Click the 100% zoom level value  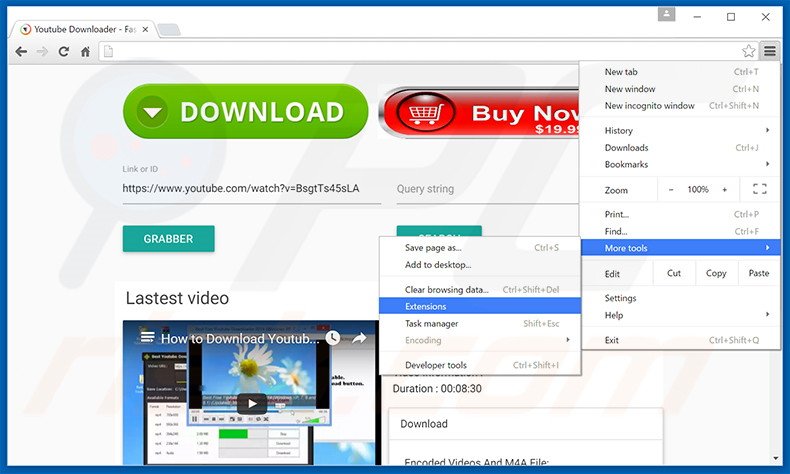click(x=698, y=190)
